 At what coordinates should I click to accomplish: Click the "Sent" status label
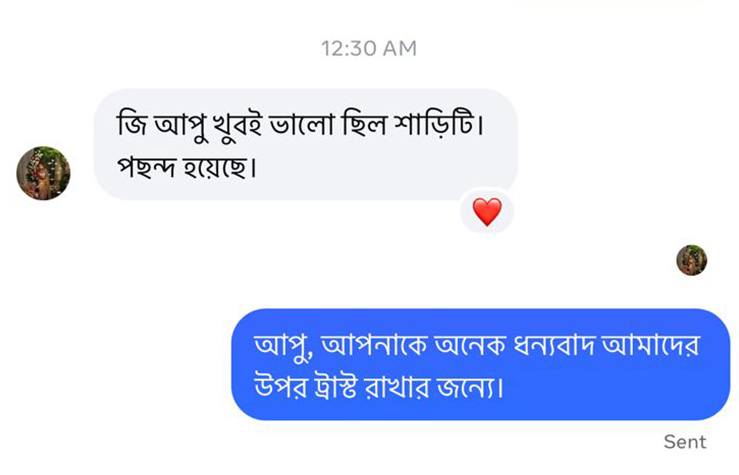tap(685, 441)
